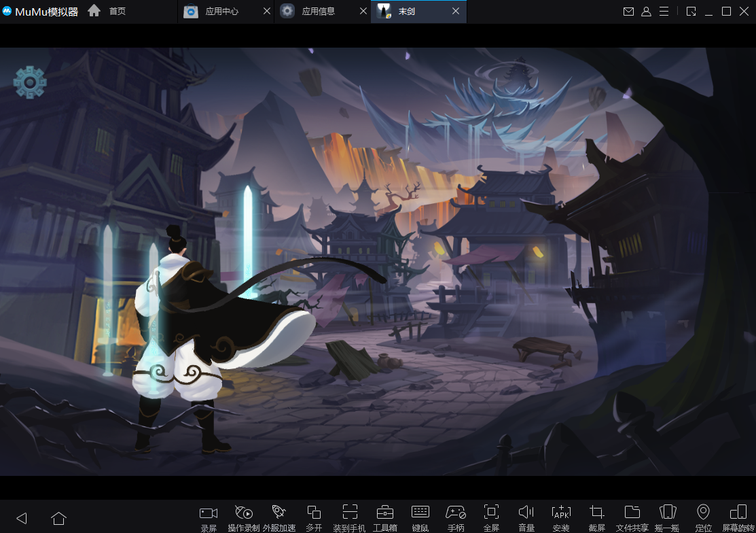The height and width of the screenshot is (533, 756).
Task: Click the MuMu模拟器 logo
Action: (x=40, y=12)
